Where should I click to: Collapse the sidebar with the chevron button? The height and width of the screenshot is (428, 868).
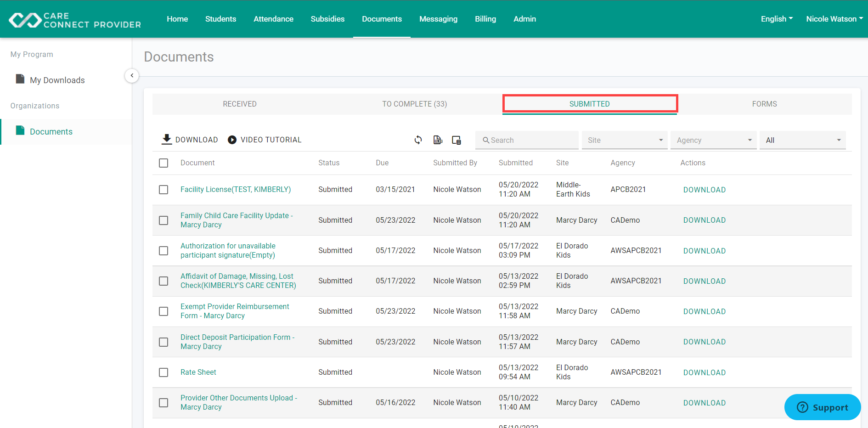(x=132, y=75)
